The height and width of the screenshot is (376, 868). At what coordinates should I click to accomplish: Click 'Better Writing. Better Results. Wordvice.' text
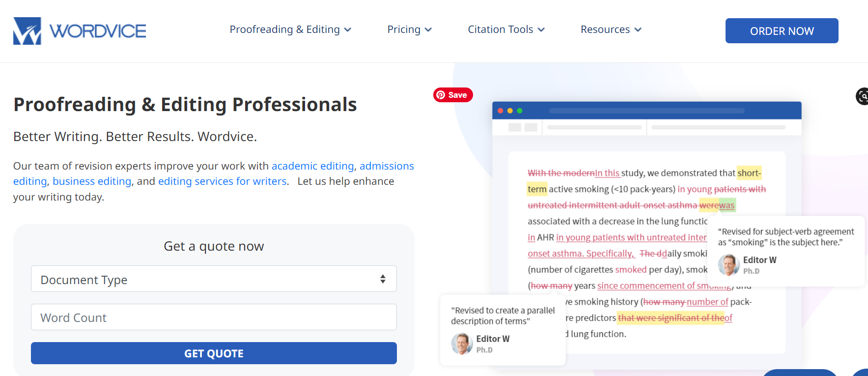135,137
